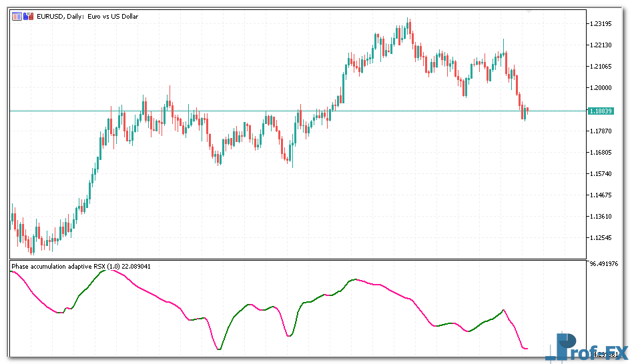The width and height of the screenshot is (630, 364).
Task: Click the 1.23195 price axis label
Action: (x=601, y=24)
